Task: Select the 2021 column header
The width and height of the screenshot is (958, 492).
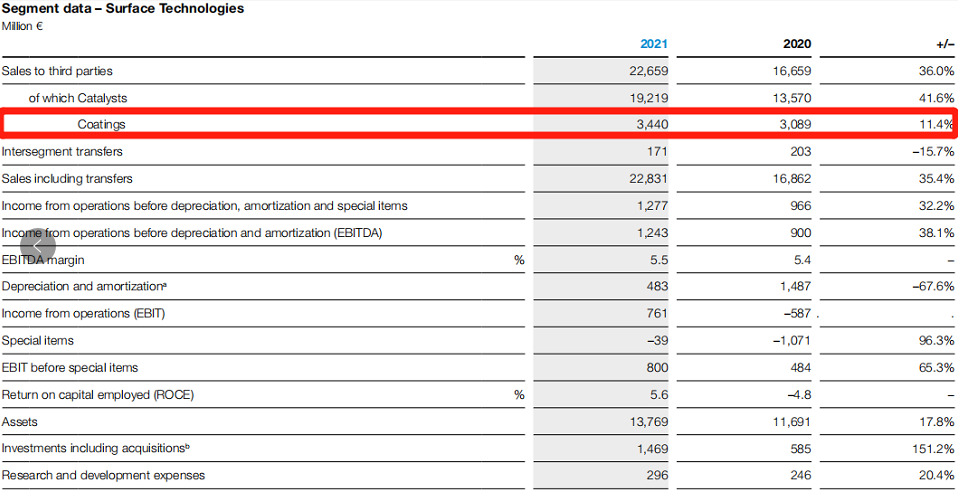Action: (653, 44)
